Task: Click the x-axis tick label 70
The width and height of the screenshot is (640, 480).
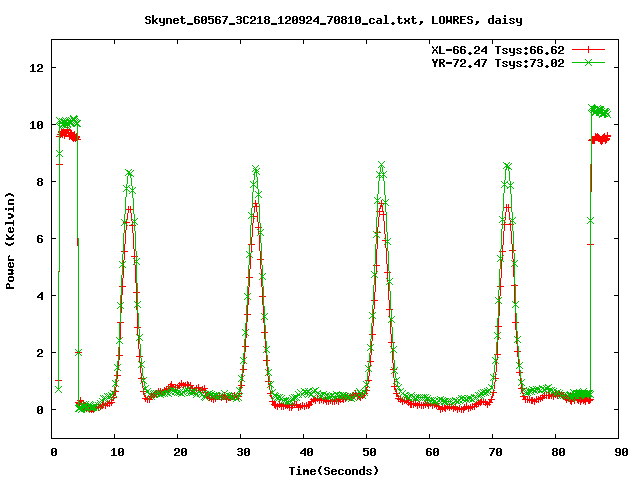Action: pos(495,452)
